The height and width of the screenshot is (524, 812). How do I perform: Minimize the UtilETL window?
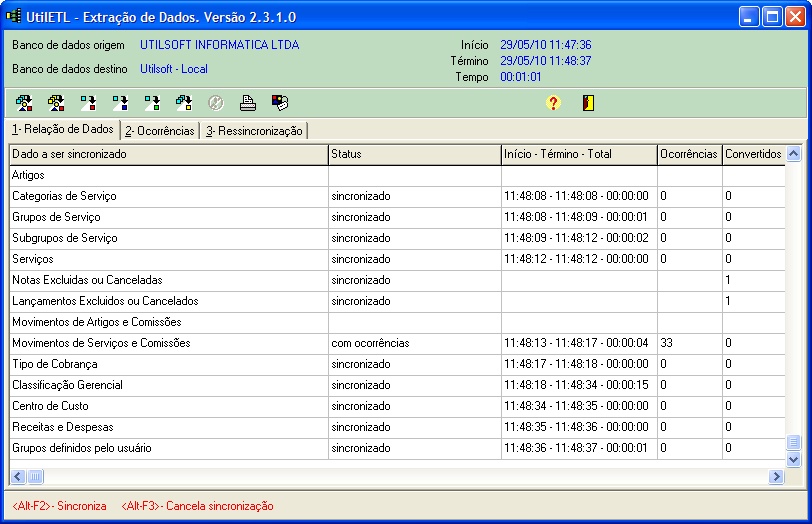748,17
